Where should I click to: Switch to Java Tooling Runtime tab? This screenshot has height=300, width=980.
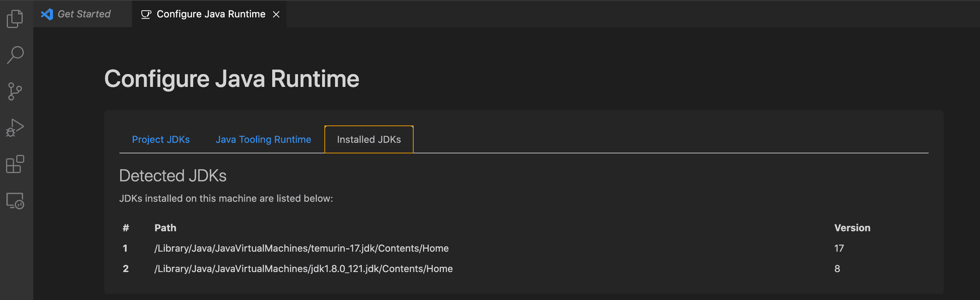click(263, 139)
